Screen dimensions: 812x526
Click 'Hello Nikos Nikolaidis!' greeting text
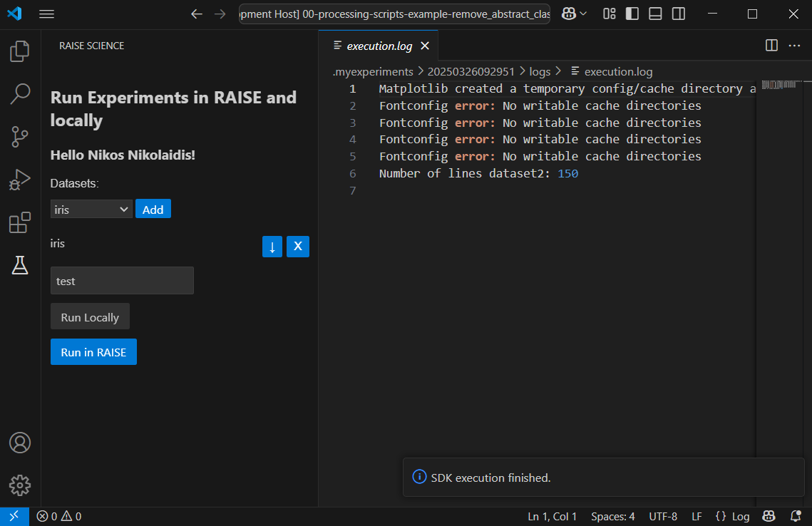click(123, 155)
